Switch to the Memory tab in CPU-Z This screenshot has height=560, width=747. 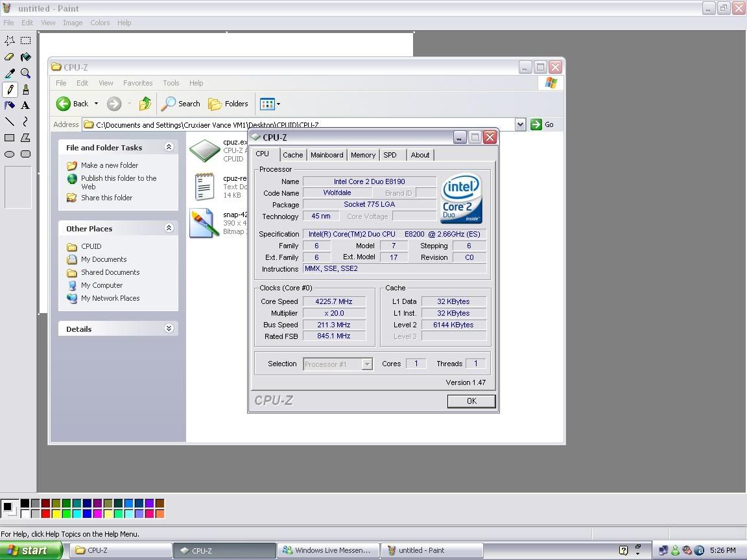click(x=362, y=155)
